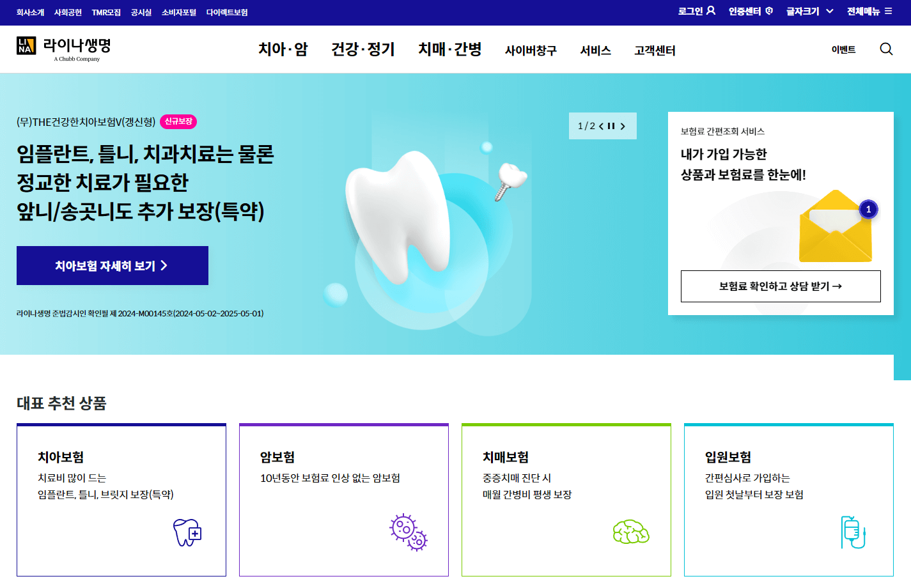
Task: Click the 이벤트 link
Action: 843,49
